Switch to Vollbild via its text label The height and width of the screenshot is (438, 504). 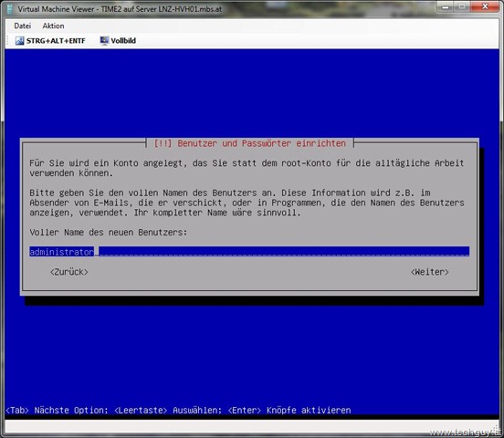tap(123, 40)
